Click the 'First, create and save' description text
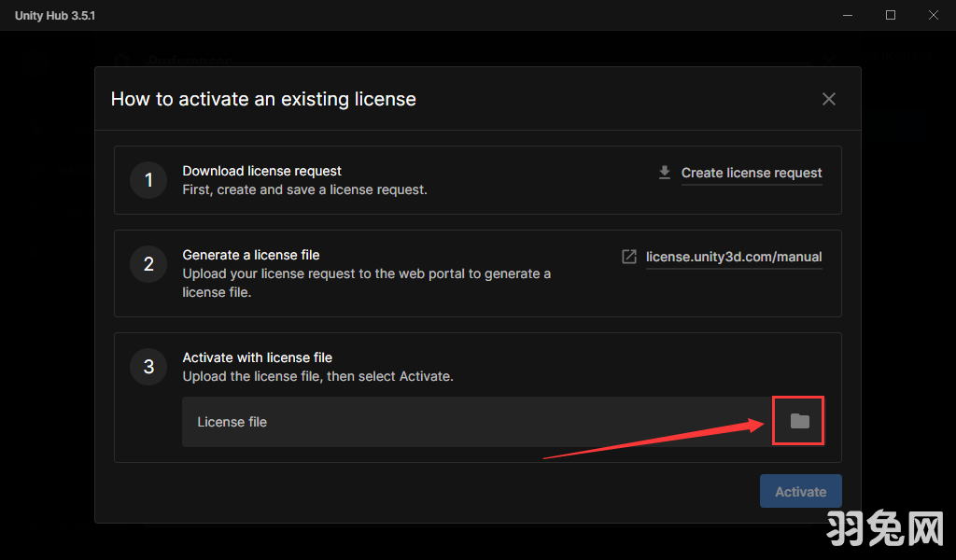Image resolution: width=956 pixels, height=560 pixels. 304,189
